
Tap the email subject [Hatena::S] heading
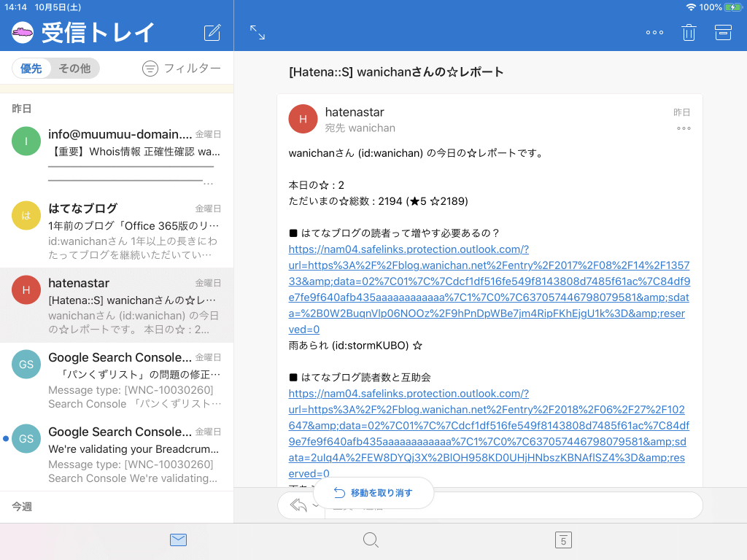(x=396, y=72)
